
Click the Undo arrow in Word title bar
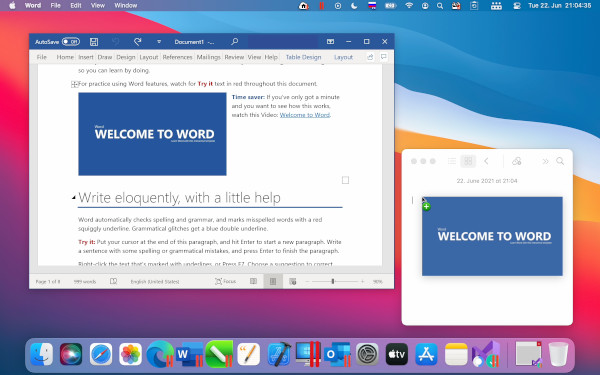(x=116, y=42)
